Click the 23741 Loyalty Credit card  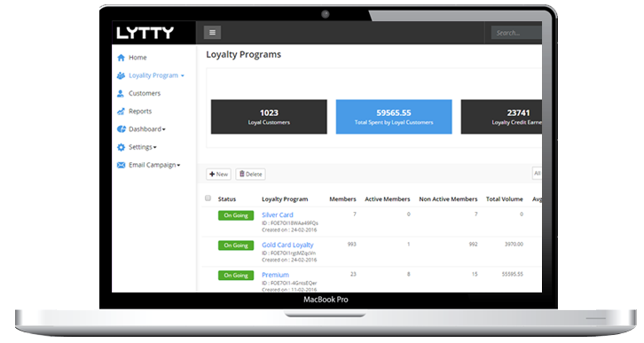coord(501,116)
